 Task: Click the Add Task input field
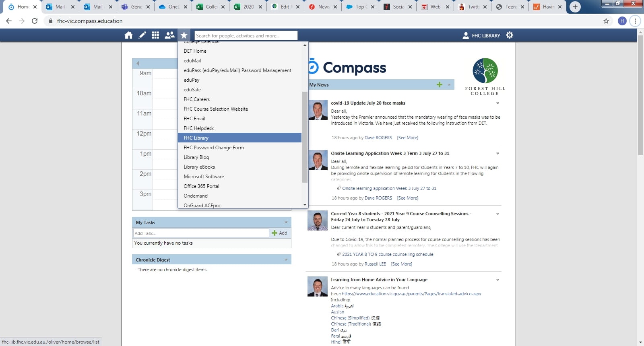[x=201, y=233]
